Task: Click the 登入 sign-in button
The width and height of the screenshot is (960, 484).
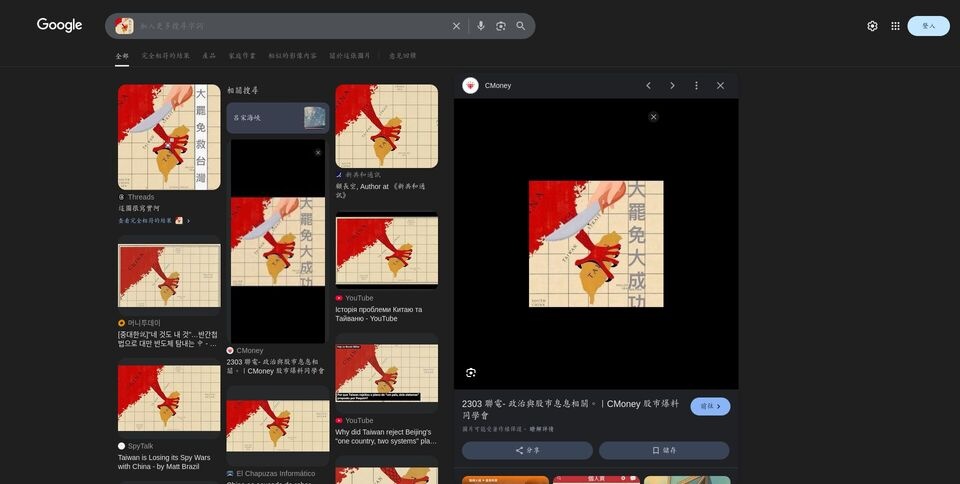Action: point(928,26)
